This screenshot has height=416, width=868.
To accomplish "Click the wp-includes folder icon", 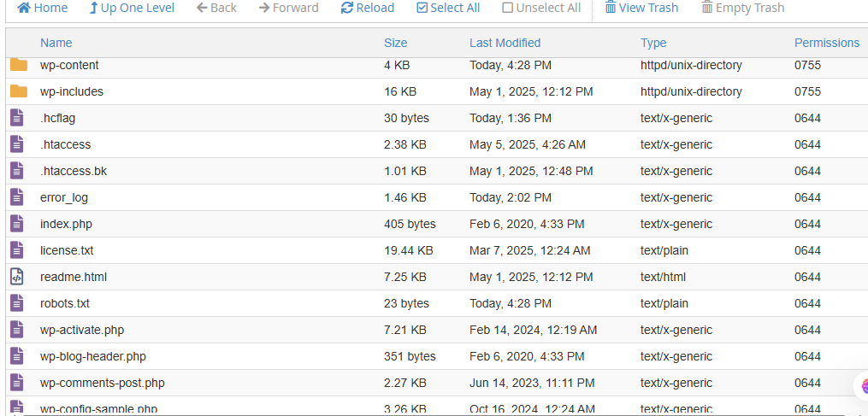I will pyautogui.click(x=19, y=91).
